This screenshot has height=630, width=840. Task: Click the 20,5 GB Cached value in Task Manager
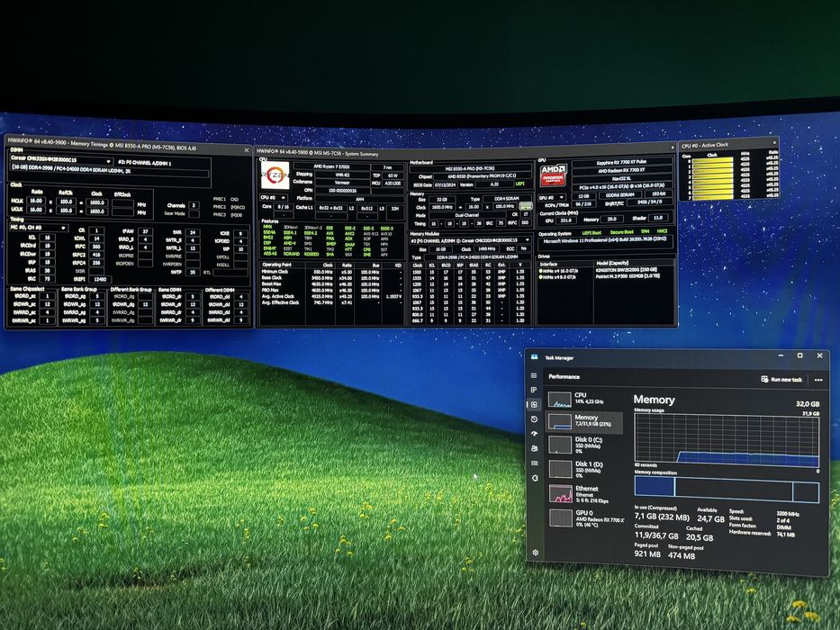(700, 537)
